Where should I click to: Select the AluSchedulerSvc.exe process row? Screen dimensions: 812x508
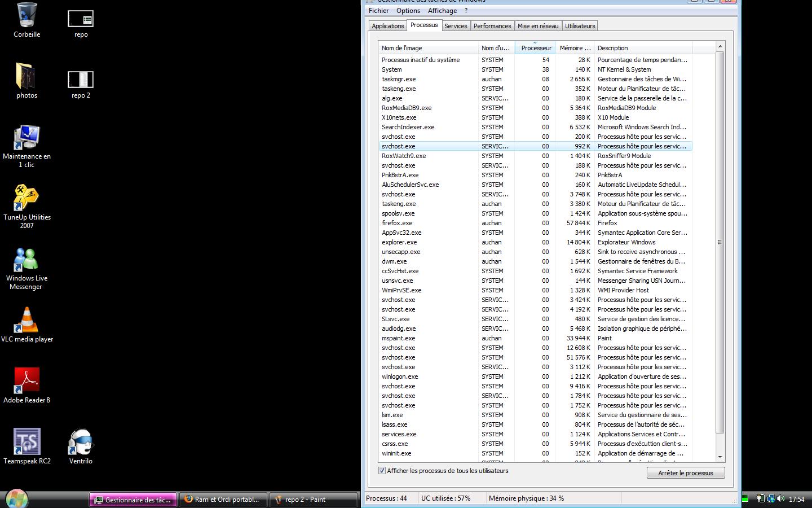pos(535,185)
